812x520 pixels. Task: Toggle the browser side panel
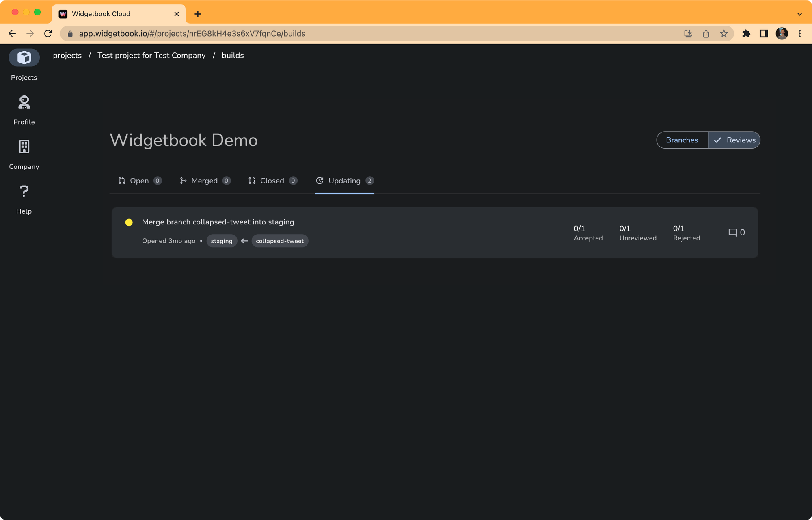764,34
